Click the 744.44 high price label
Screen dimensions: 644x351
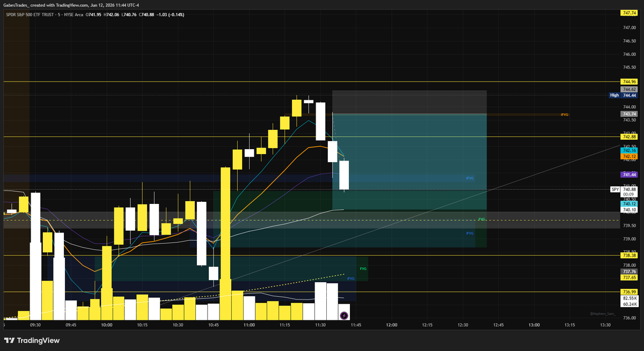point(629,95)
